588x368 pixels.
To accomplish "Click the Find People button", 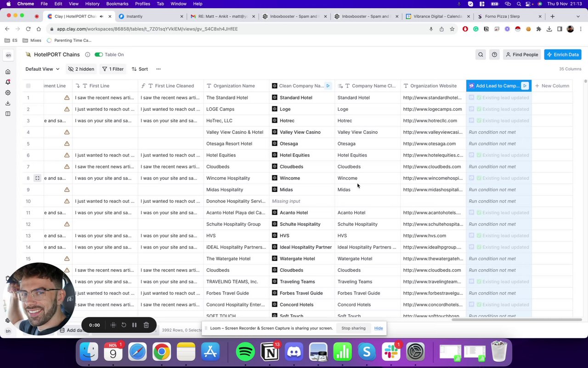I will click(522, 55).
